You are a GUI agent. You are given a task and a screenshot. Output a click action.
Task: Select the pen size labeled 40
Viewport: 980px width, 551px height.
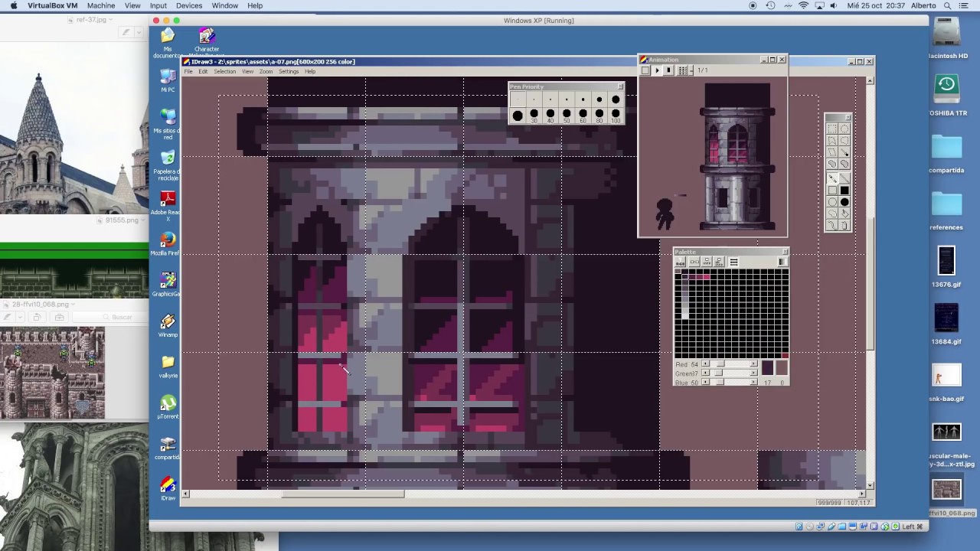pyautogui.click(x=550, y=116)
